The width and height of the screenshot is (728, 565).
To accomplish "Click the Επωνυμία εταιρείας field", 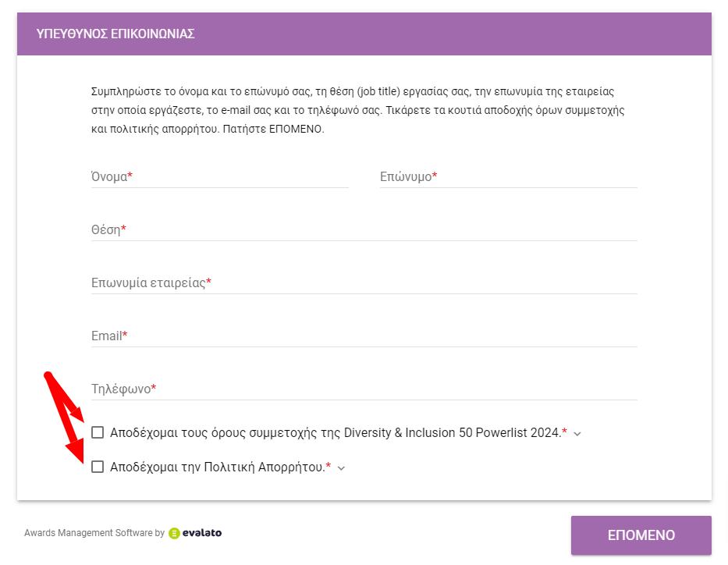I will click(x=364, y=282).
